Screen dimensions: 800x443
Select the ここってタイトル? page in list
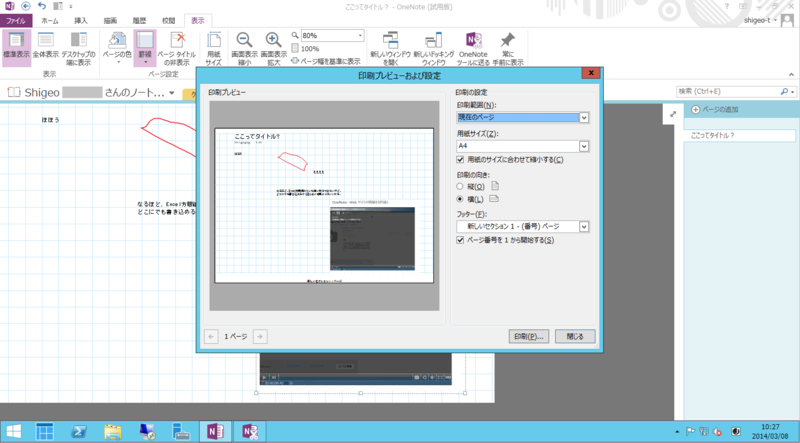point(739,135)
